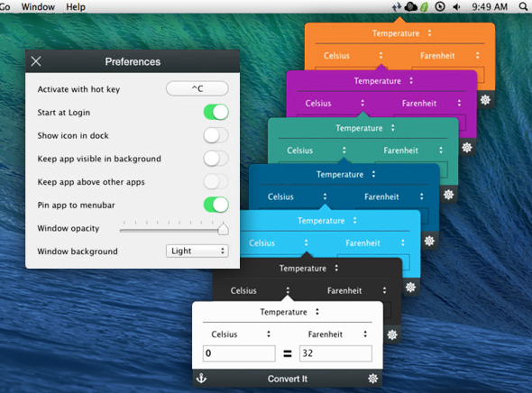Click the "Window opacity" label
The height and width of the screenshot is (393, 532).
click(69, 228)
